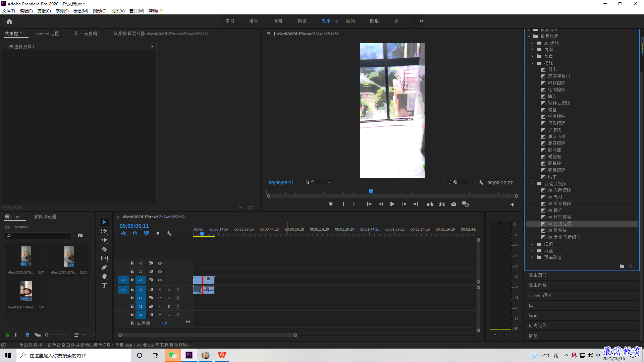Image resolution: width=644 pixels, height=362 pixels.
Task: Select the Hand tool
Action: (x=104, y=276)
